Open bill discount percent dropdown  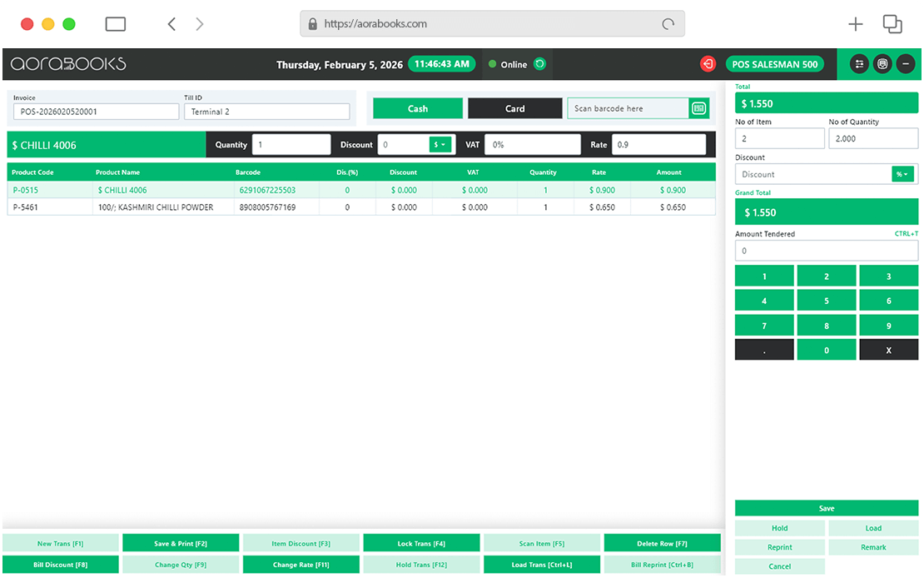click(x=904, y=174)
